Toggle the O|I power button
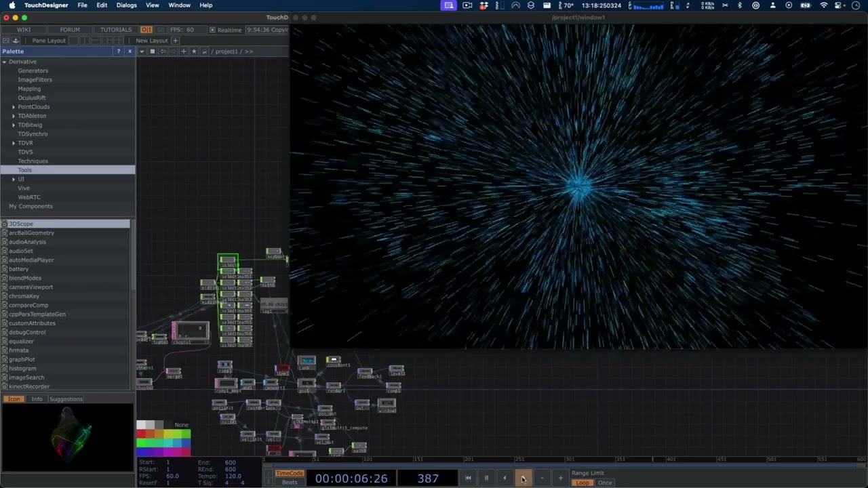Viewport: 868px width, 488px height. (x=146, y=30)
